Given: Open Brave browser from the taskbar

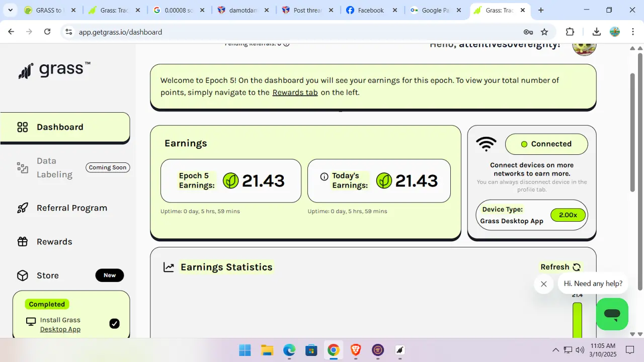Looking at the screenshot, I should pos(356,350).
